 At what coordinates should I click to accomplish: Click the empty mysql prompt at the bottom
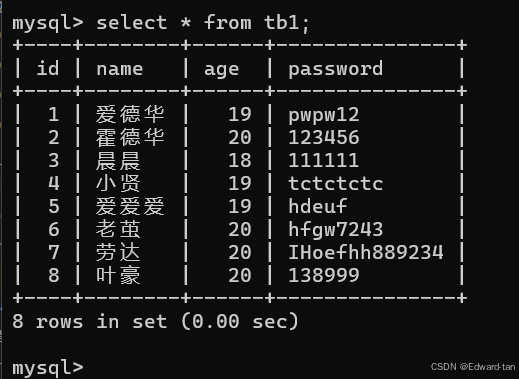[x=48, y=368]
